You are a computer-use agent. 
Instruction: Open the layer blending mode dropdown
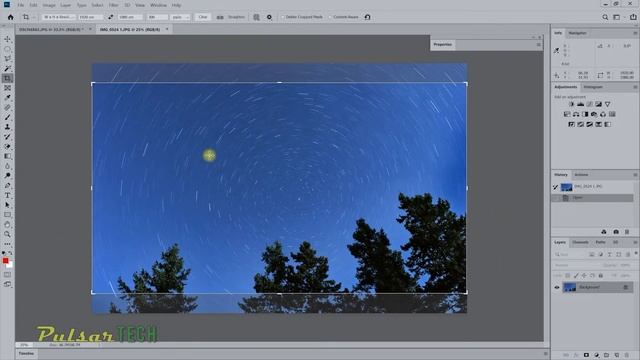[576, 265]
